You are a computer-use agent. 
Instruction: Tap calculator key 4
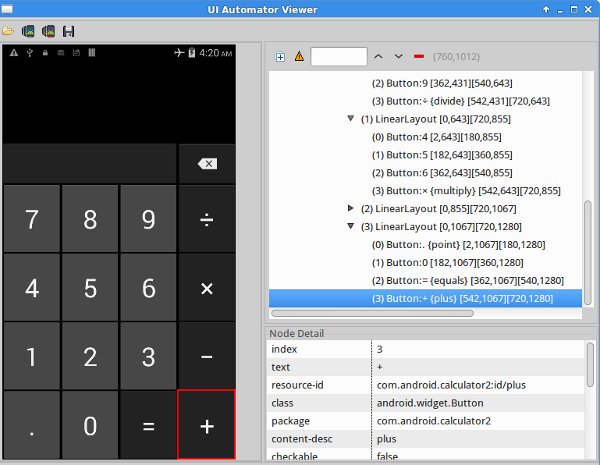32,287
